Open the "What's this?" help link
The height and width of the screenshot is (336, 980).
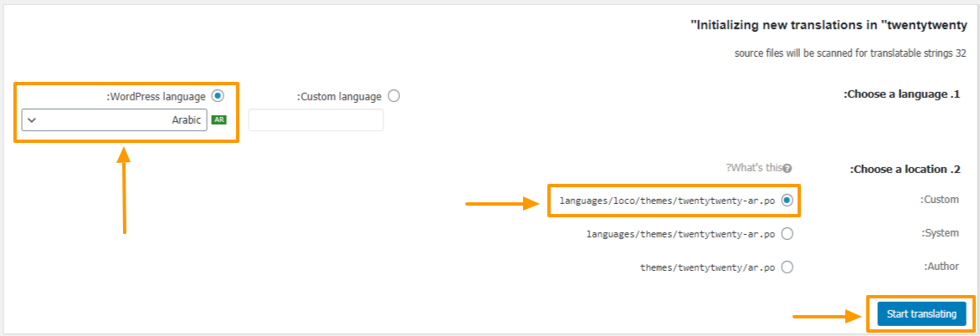[754, 167]
